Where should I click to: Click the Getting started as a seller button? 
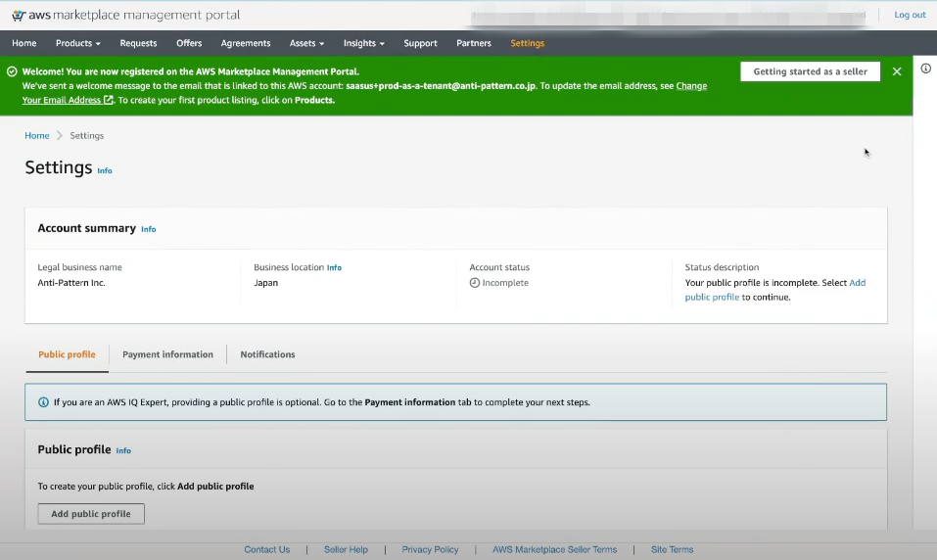point(810,71)
